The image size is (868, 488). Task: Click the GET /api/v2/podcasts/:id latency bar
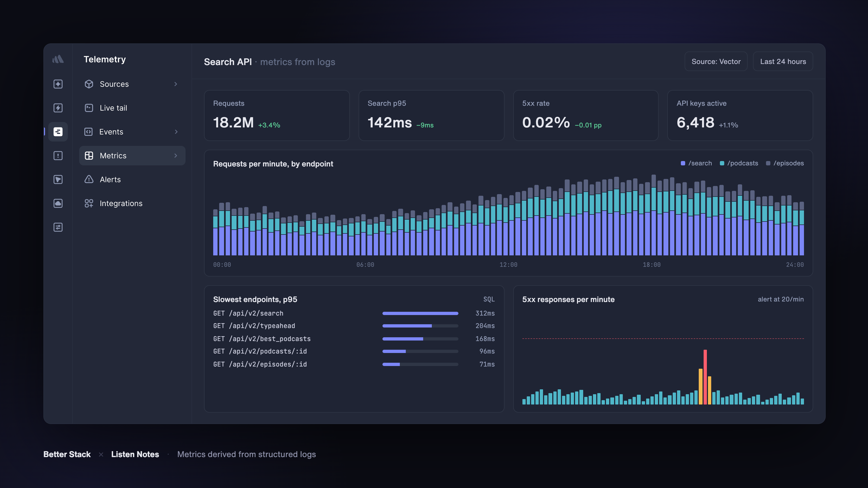(x=420, y=351)
